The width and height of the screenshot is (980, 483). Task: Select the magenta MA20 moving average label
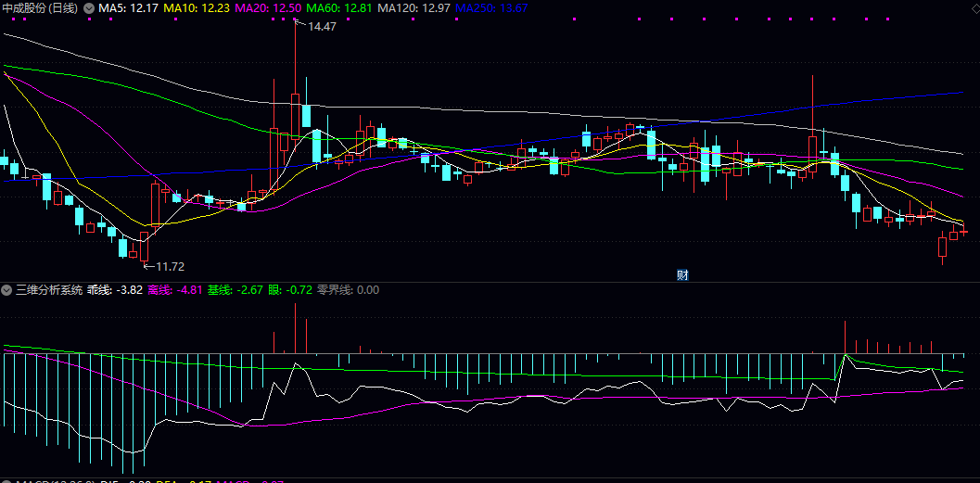pyautogui.click(x=268, y=7)
